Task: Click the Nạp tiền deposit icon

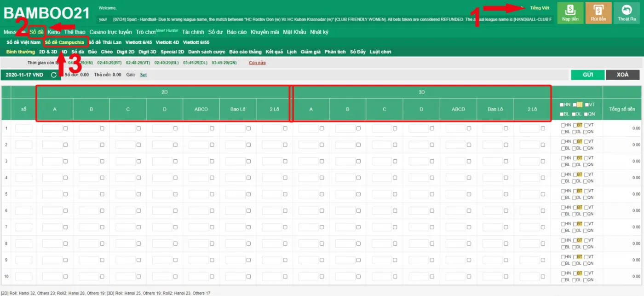Action: point(570,13)
